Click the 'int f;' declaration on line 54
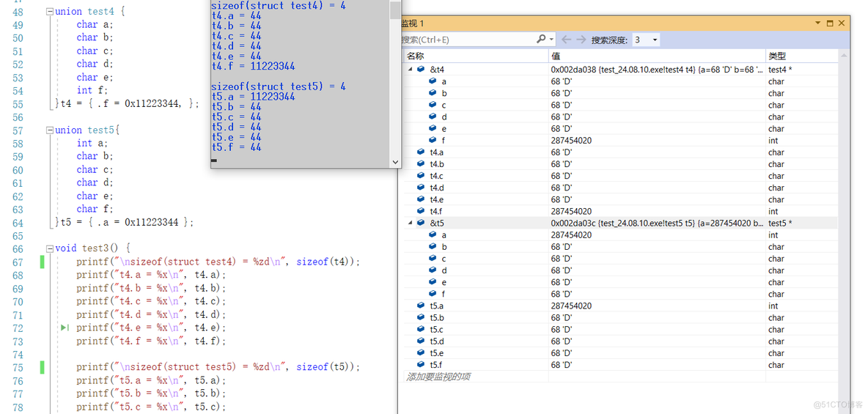 click(92, 90)
